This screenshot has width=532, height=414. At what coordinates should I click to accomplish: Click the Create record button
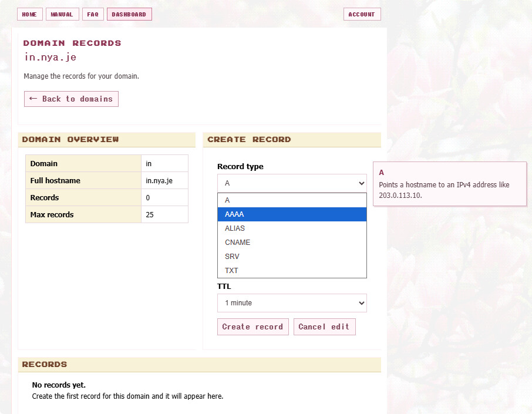point(252,327)
